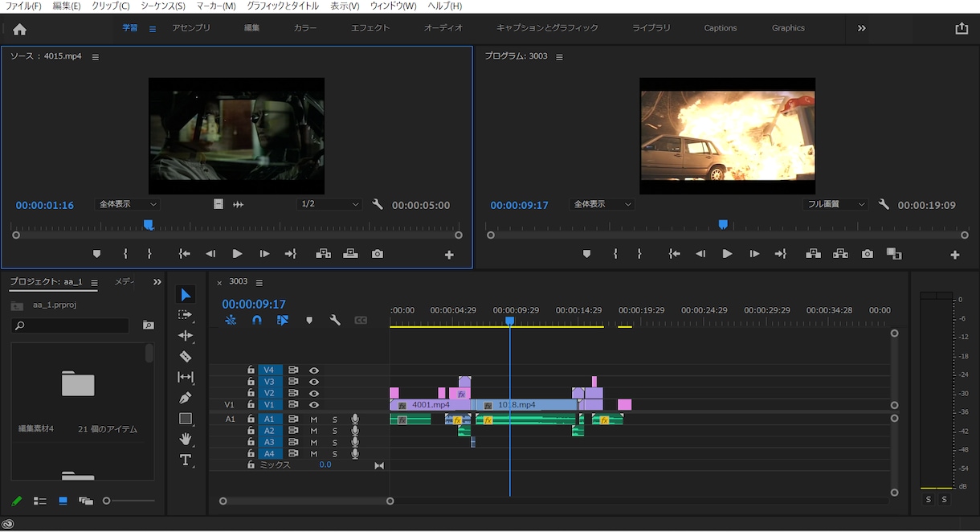Open the シーケンス(S) menu
The height and width of the screenshot is (532, 980).
pyautogui.click(x=163, y=6)
